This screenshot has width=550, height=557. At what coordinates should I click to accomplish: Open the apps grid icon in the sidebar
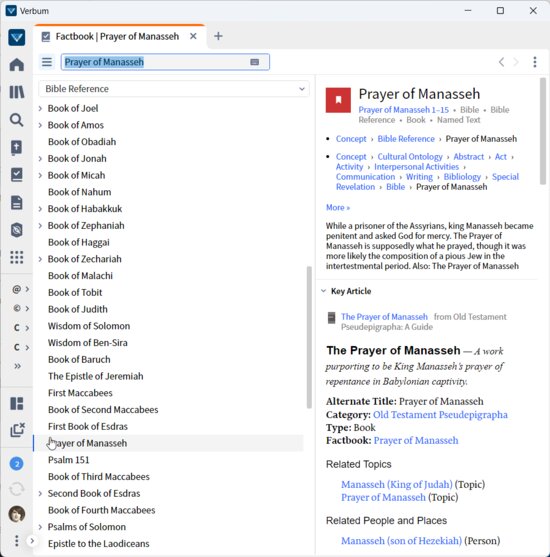coord(17,257)
